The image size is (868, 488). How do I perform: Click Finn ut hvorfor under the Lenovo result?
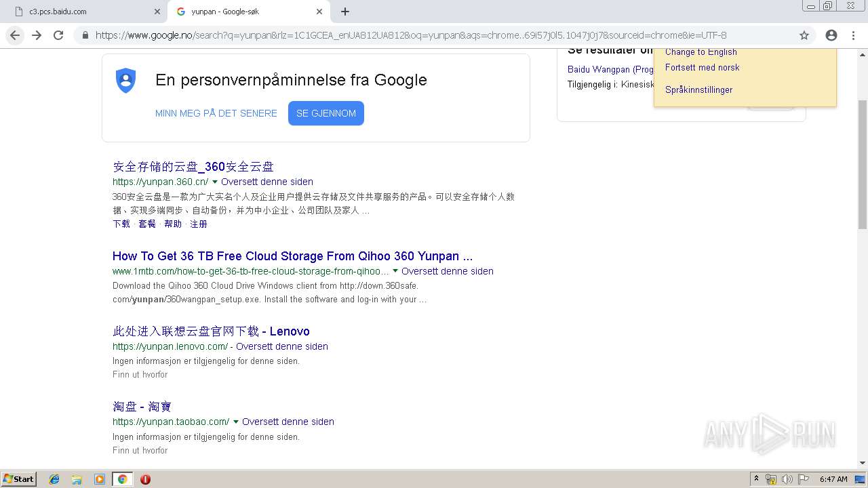pyautogui.click(x=140, y=375)
